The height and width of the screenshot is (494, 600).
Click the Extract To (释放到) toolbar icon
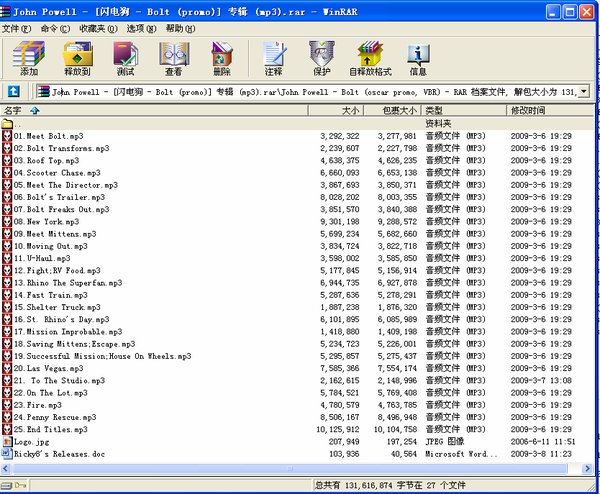[77, 58]
